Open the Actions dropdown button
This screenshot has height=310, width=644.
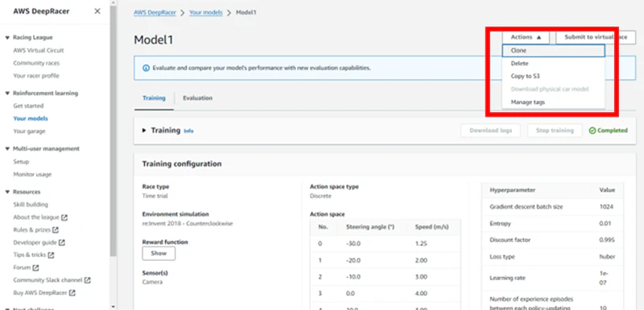pyautogui.click(x=526, y=37)
